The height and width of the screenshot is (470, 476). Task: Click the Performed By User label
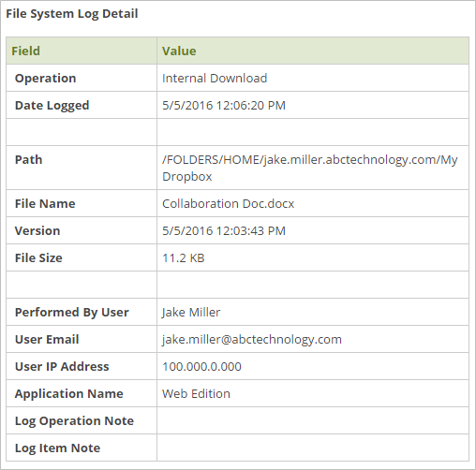click(x=72, y=312)
